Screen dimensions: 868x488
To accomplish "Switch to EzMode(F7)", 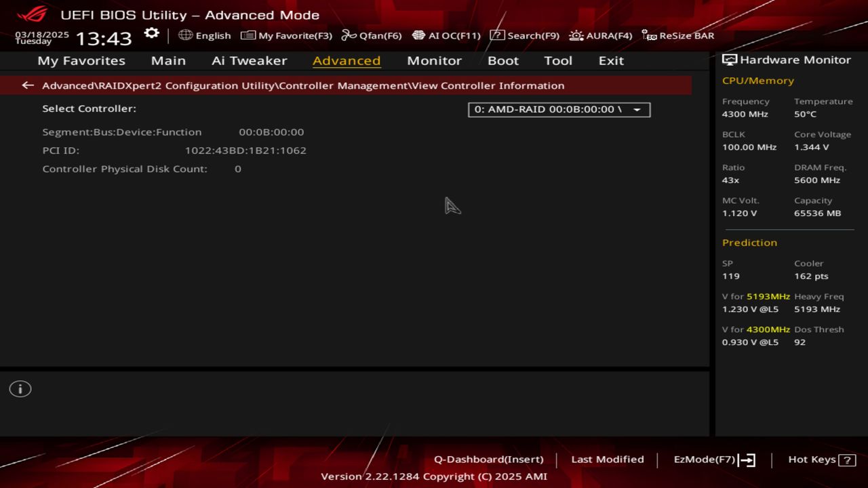I will 704,460.
